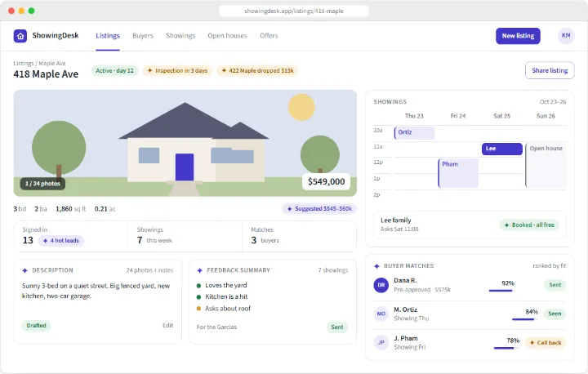Open the Ortiz showing on Thursday
This screenshot has height=374, width=588.
(414, 133)
